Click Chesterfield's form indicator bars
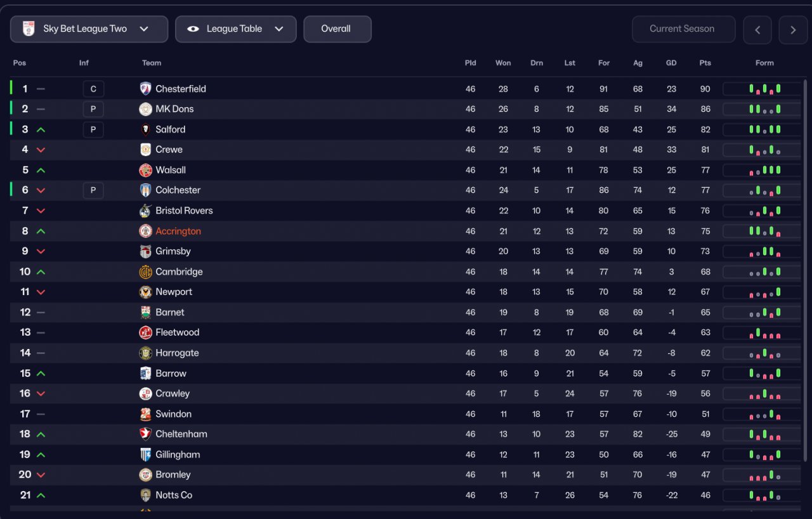The width and height of the screenshot is (812, 519). click(764, 89)
